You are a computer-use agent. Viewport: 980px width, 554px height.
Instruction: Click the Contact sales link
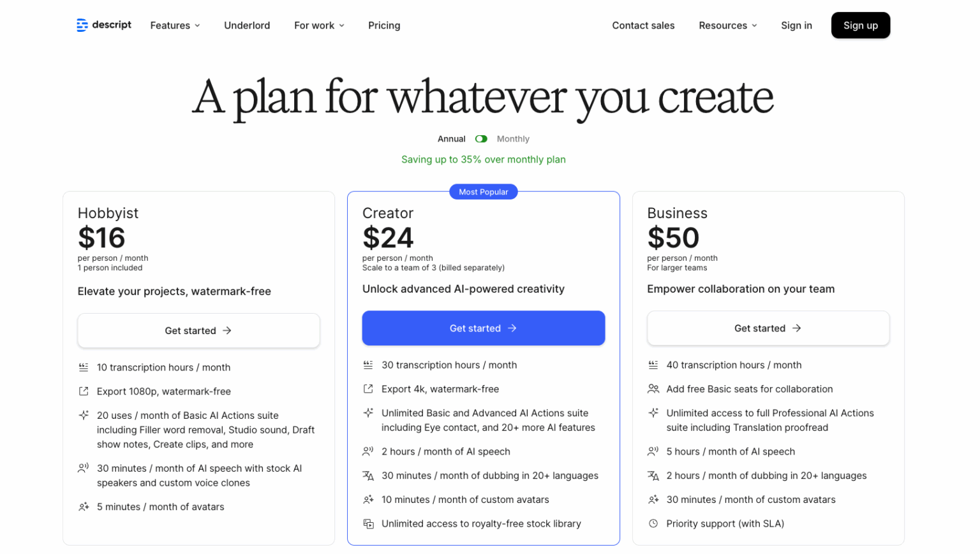tap(643, 26)
